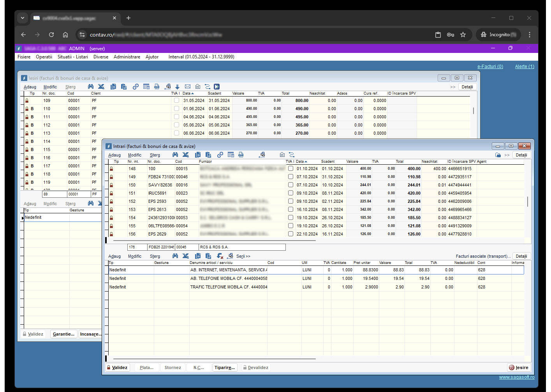Tick the TVA checkbox for Intrari row 148

290,169
